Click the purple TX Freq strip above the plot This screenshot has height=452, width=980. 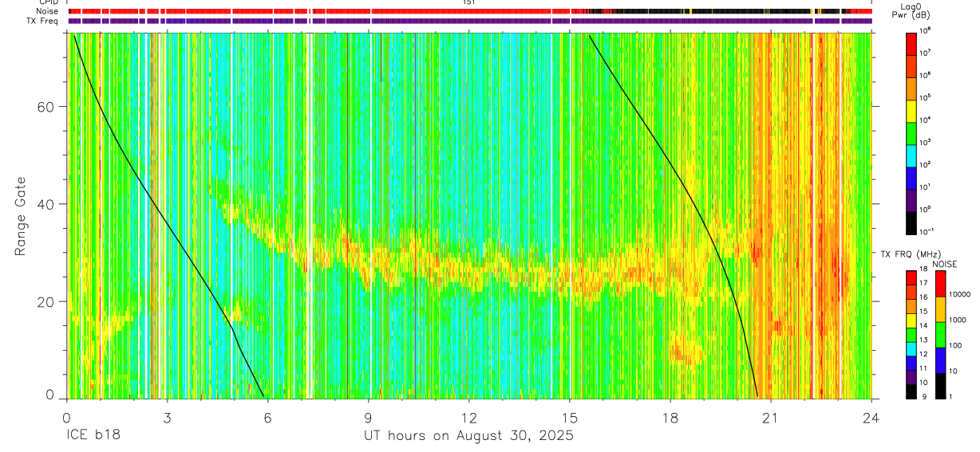pyautogui.click(x=469, y=21)
